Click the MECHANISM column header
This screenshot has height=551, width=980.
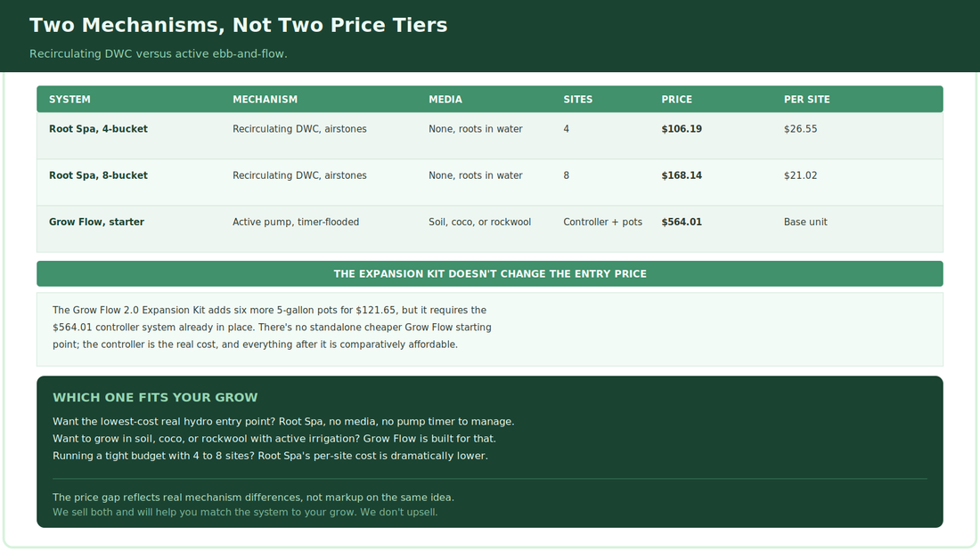pyautogui.click(x=265, y=100)
